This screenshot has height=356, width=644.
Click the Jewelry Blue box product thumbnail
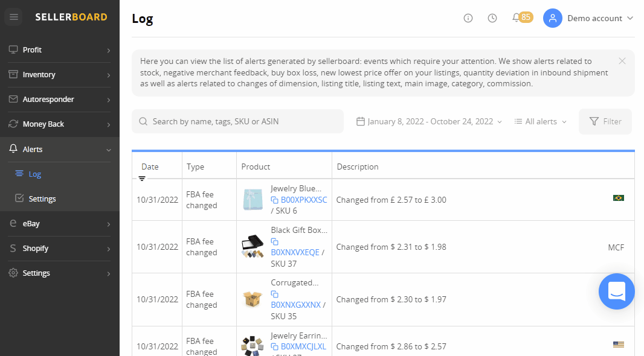[253, 200]
